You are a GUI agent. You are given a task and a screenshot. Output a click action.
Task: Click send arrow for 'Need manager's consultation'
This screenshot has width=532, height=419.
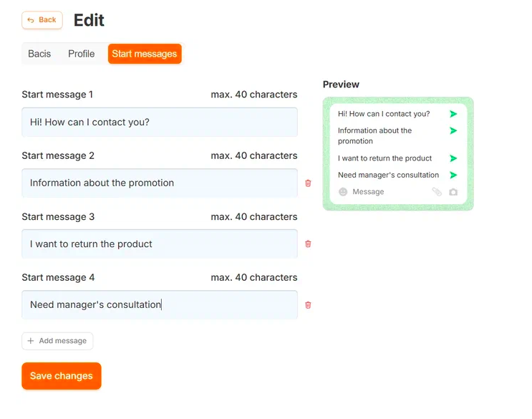click(453, 175)
